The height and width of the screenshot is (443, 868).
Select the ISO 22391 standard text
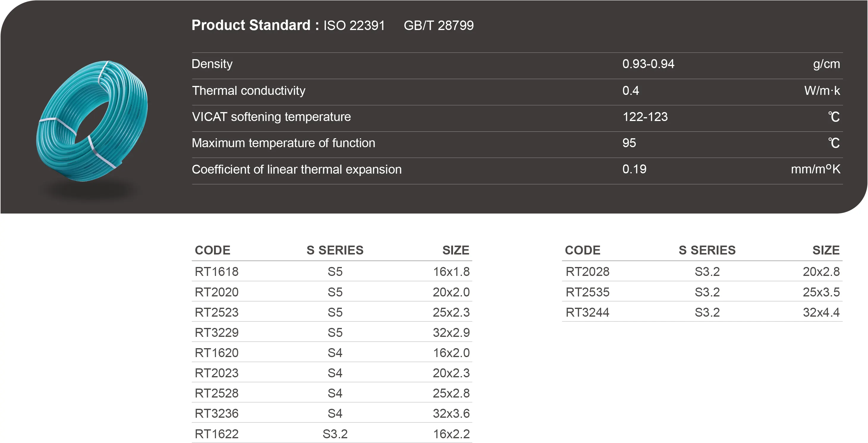tap(354, 26)
